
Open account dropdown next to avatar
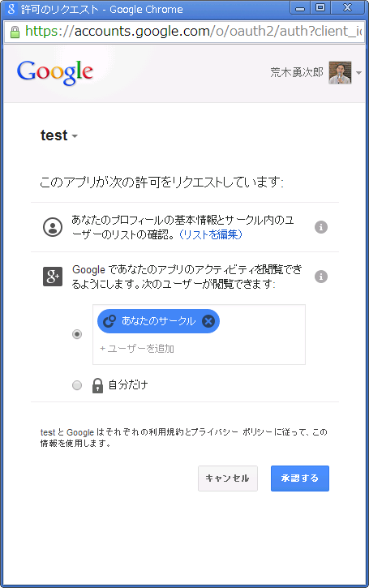coord(359,73)
